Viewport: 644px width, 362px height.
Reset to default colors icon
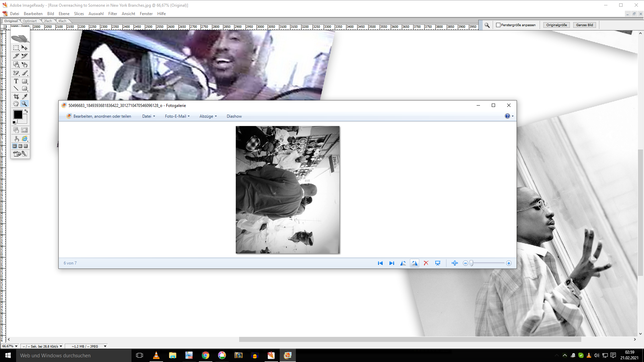pyautogui.click(x=14, y=122)
